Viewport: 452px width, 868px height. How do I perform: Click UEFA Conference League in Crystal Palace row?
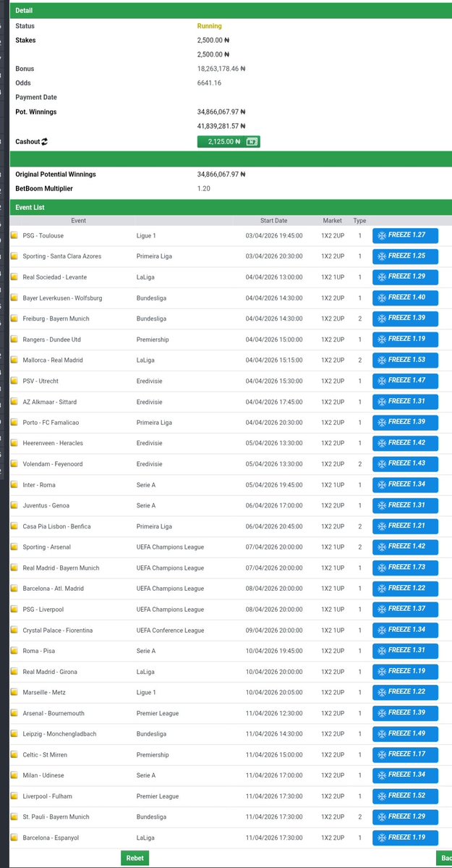(x=171, y=631)
